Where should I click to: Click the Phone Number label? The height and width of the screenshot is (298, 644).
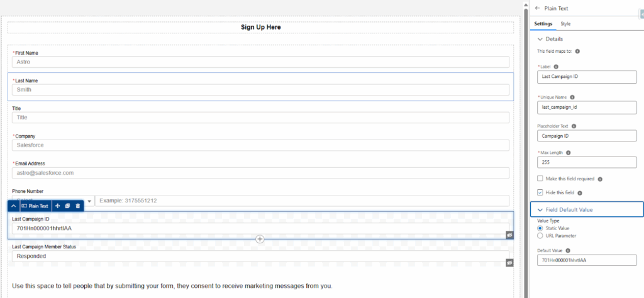(x=28, y=191)
